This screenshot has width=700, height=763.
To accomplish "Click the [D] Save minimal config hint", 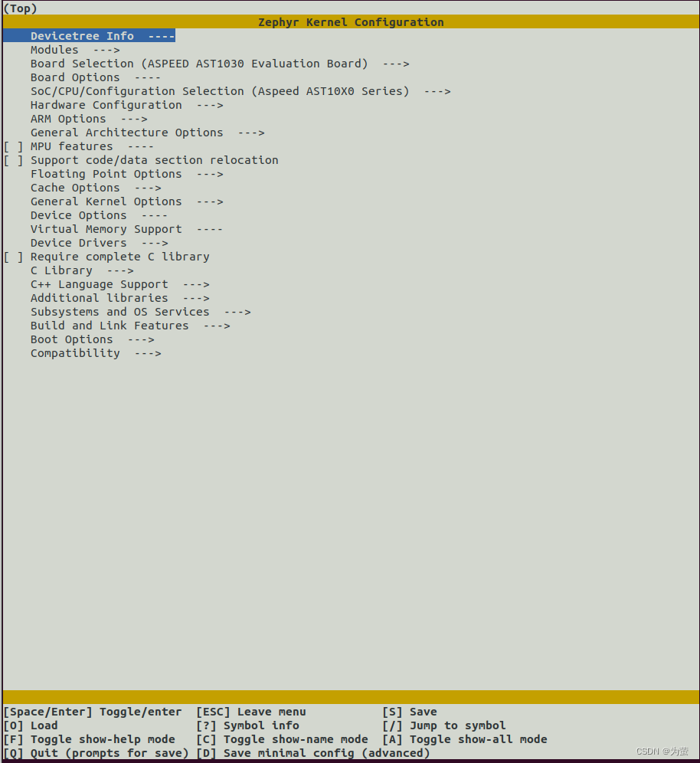I will (x=313, y=753).
